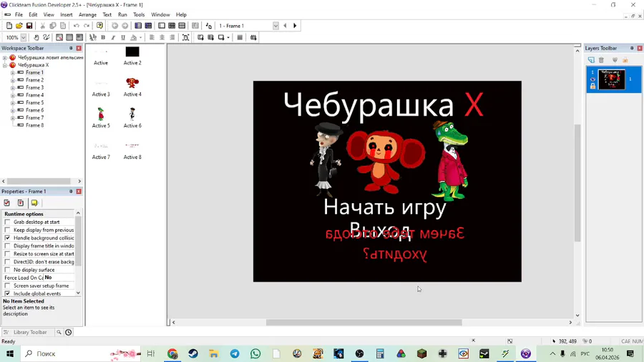644x362 pixels.
Task: Click the delete layer trash icon
Action: 601,60
